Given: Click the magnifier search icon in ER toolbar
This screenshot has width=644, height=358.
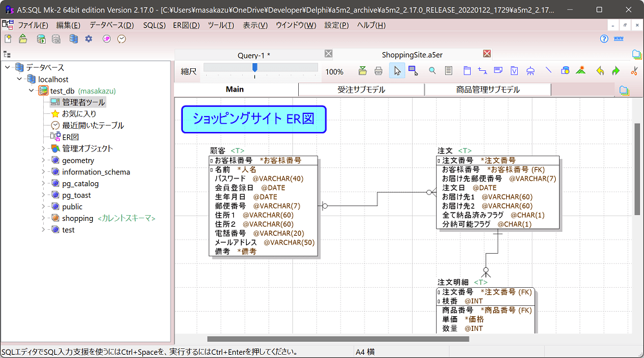Looking at the screenshot, I should (432, 71).
